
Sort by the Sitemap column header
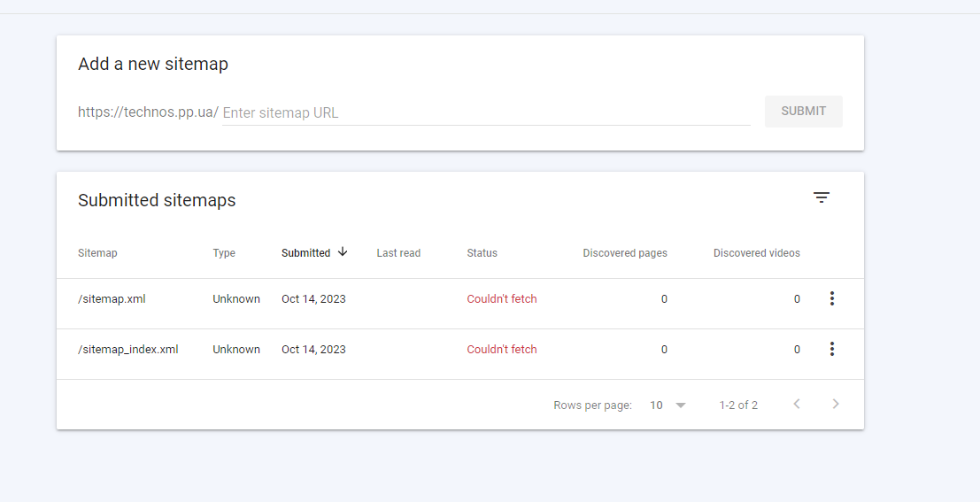click(97, 253)
